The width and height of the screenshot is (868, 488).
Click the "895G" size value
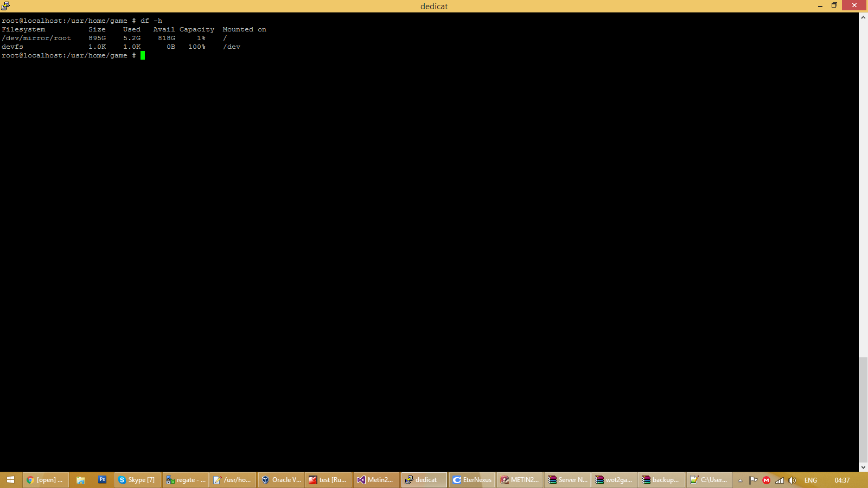click(x=97, y=38)
